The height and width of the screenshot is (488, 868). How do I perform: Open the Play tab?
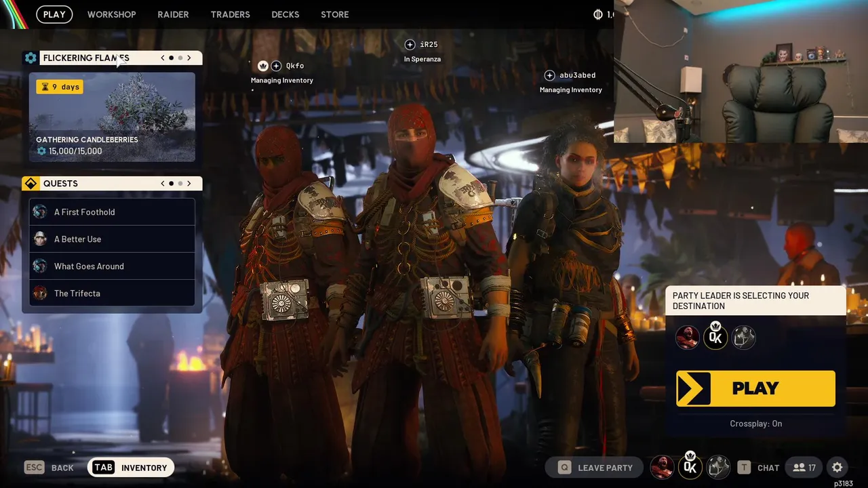(54, 14)
